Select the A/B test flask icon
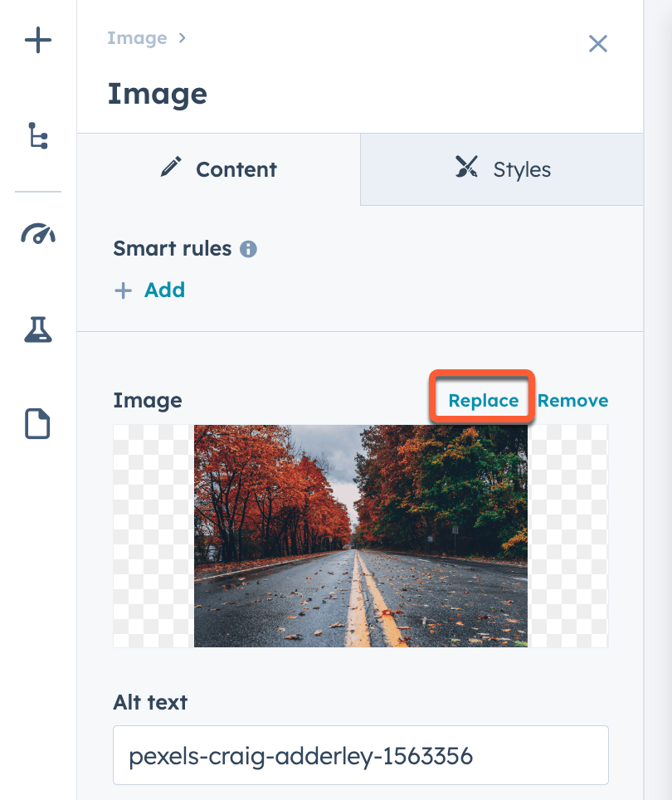The image size is (672, 800). (37, 329)
